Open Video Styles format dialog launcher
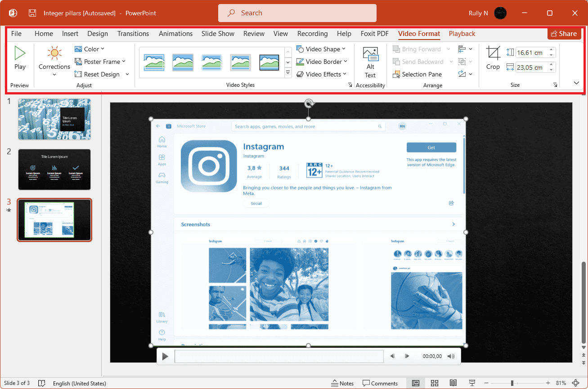 (350, 85)
